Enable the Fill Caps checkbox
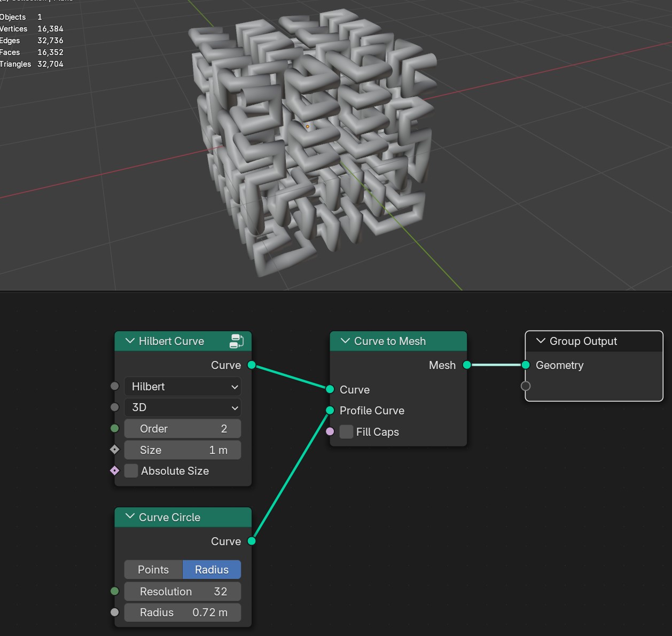 (346, 432)
